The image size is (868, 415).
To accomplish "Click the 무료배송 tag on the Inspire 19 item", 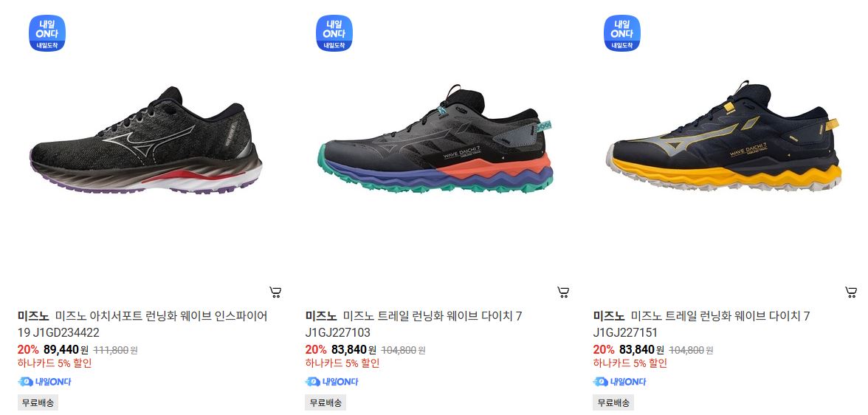I will (38, 402).
